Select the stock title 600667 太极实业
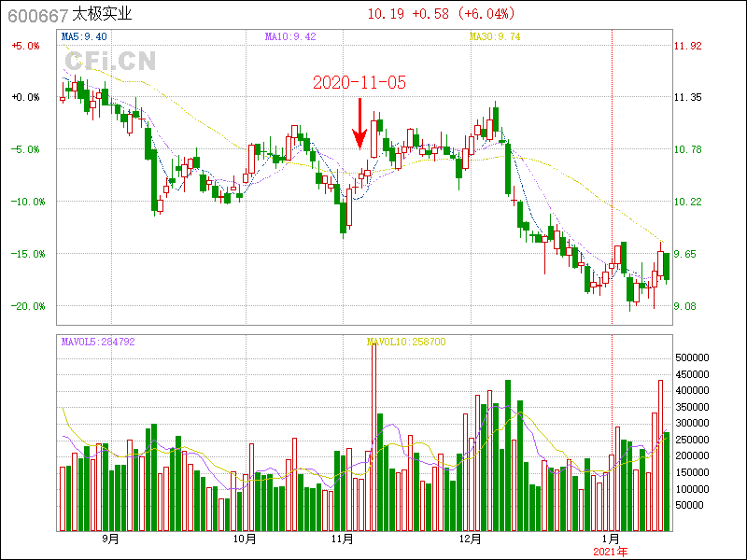 (x=71, y=13)
